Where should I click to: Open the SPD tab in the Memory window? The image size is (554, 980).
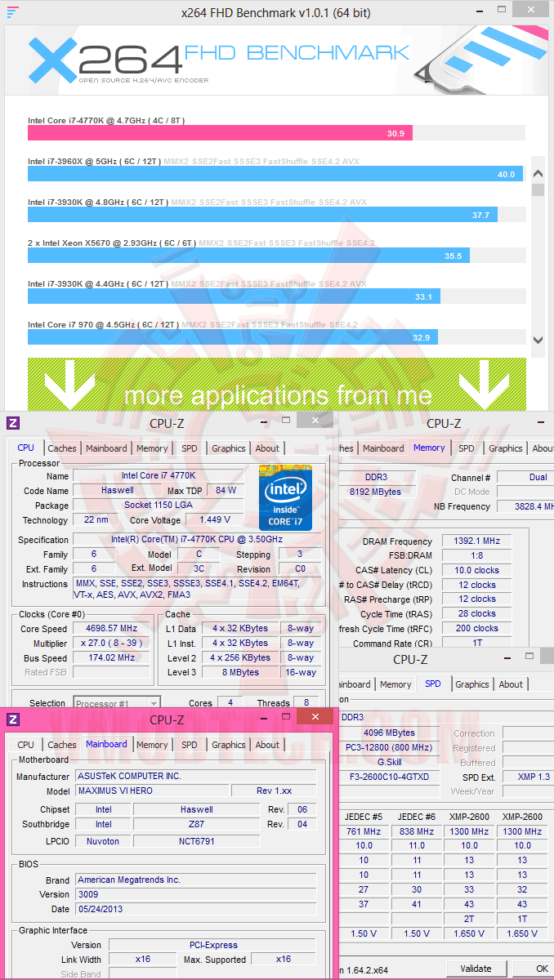467,448
